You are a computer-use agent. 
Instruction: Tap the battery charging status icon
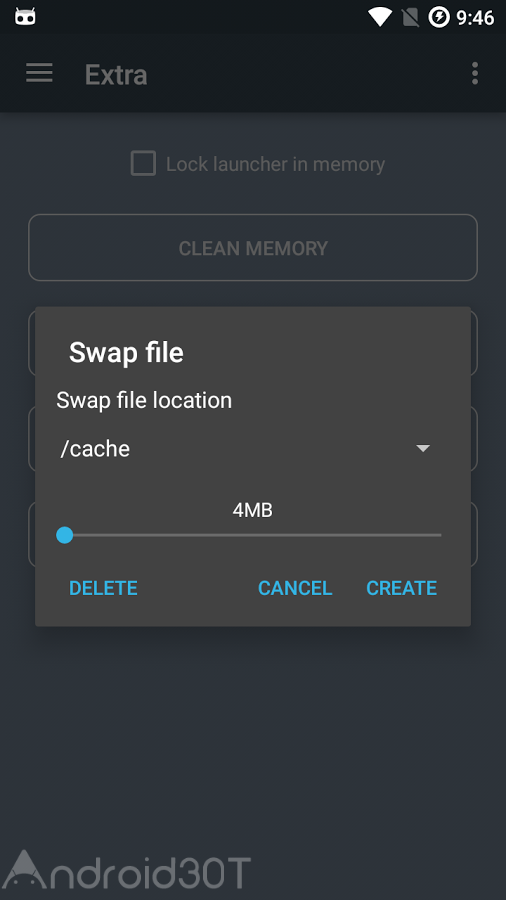click(439, 17)
